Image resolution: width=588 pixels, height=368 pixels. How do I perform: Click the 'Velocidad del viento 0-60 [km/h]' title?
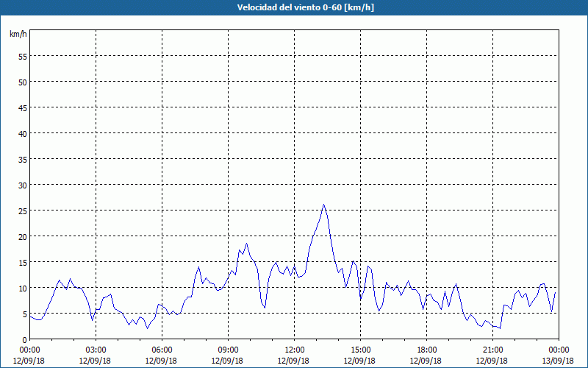point(305,7)
